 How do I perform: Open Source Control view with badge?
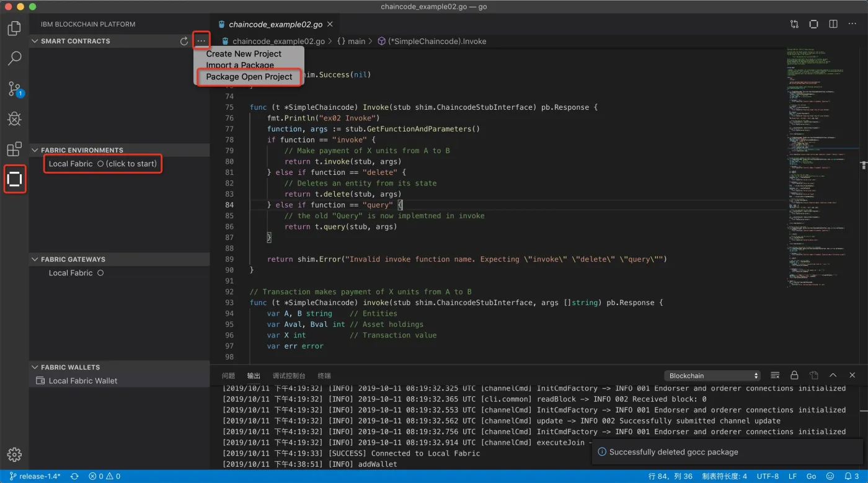coord(14,89)
